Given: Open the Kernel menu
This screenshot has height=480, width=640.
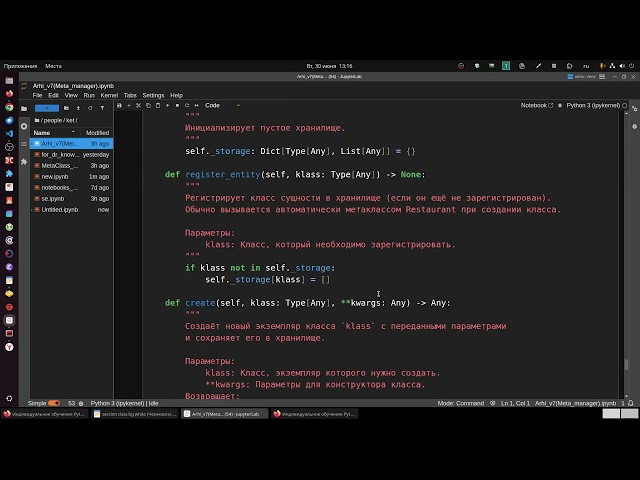Looking at the screenshot, I should point(109,95).
